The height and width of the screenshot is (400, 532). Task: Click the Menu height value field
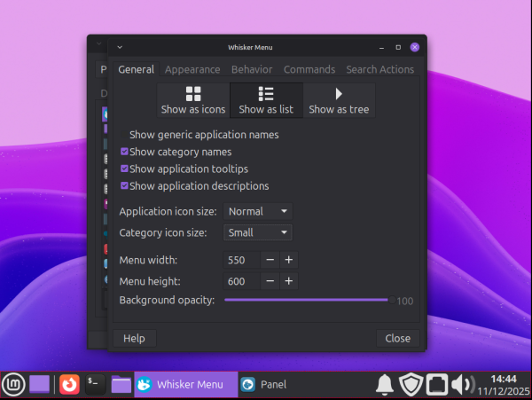pos(241,281)
